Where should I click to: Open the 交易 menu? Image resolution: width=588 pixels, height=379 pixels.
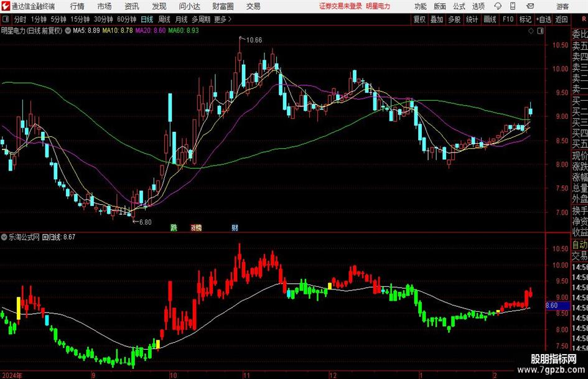253,6
